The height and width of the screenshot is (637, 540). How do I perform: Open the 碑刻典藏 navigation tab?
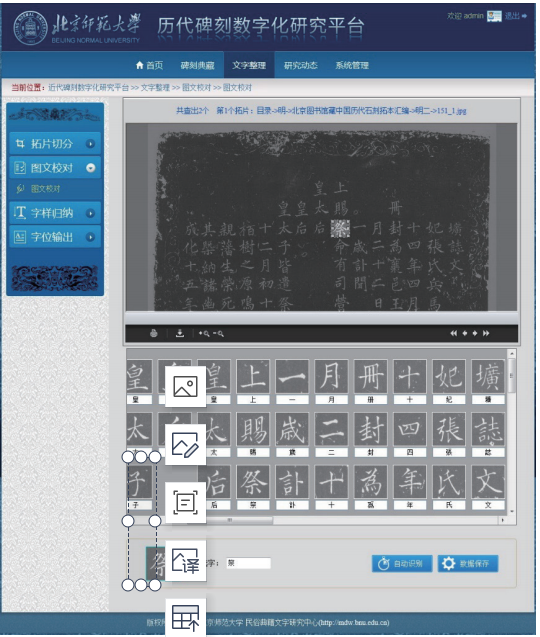(x=197, y=65)
